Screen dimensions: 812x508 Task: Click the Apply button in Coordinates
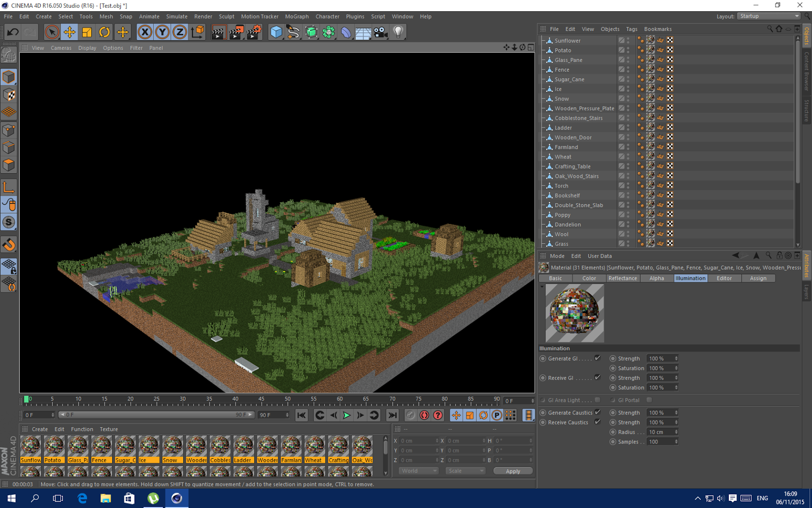(x=513, y=471)
